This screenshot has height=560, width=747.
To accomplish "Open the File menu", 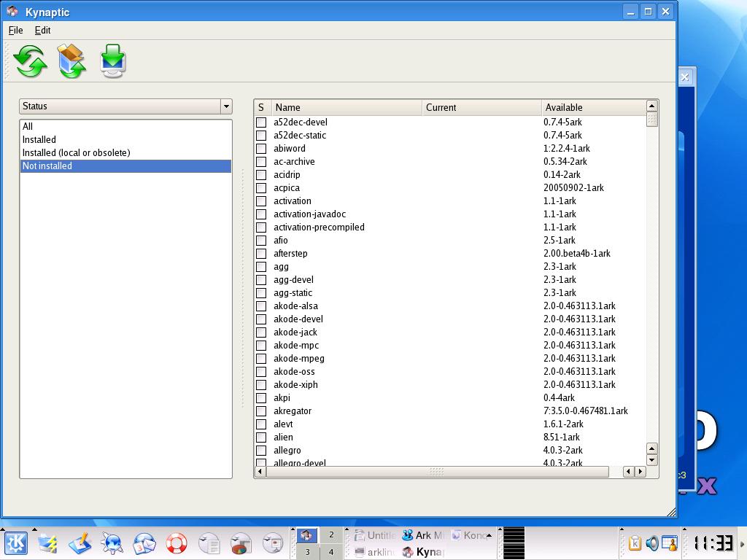I will 16,30.
